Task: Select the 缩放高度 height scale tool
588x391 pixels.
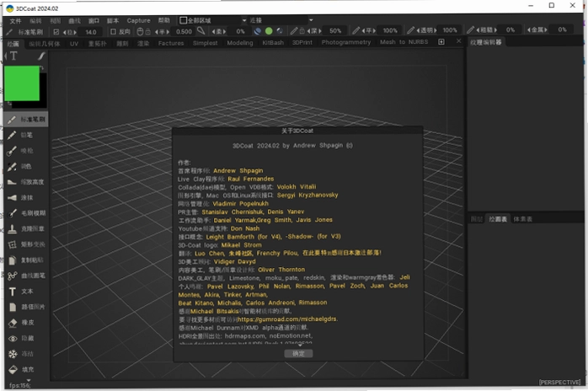Action: click(26, 182)
